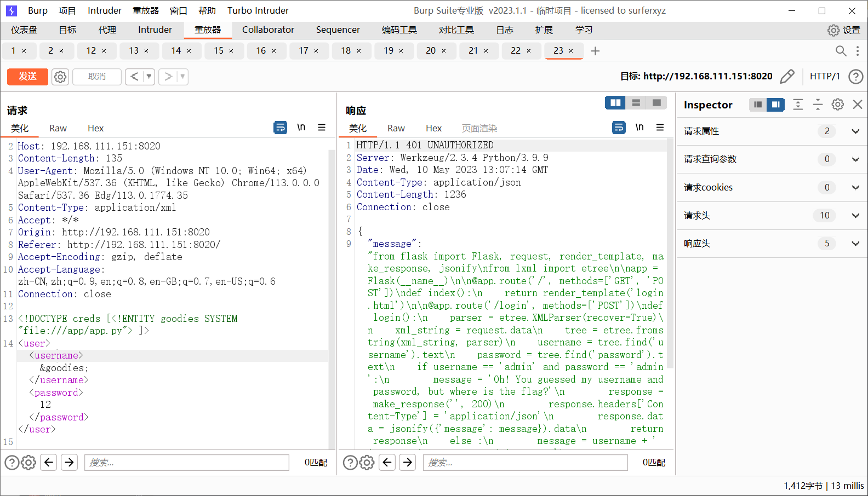This screenshot has height=496, width=868.
Task: Open response pane hamburger menu
Action: (x=660, y=128)
